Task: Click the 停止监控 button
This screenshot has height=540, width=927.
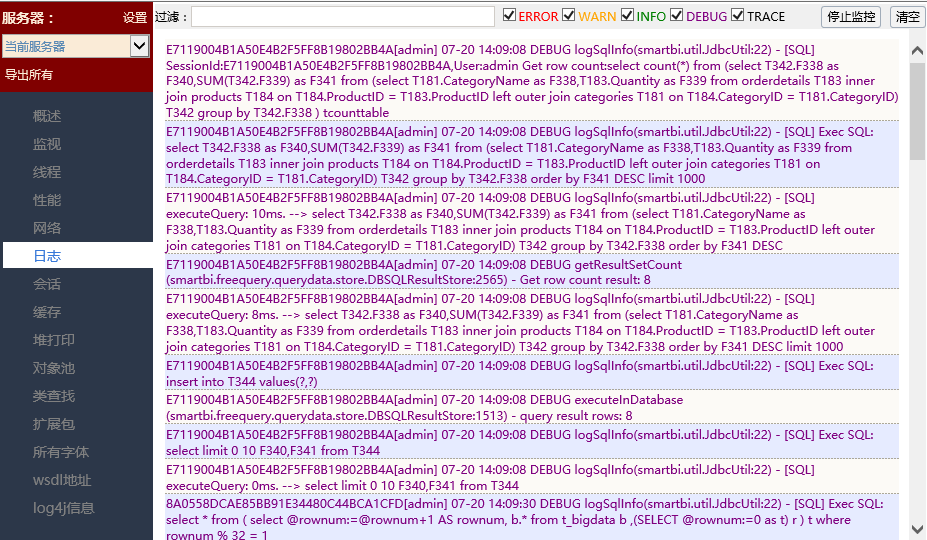Action: (851, 17)
